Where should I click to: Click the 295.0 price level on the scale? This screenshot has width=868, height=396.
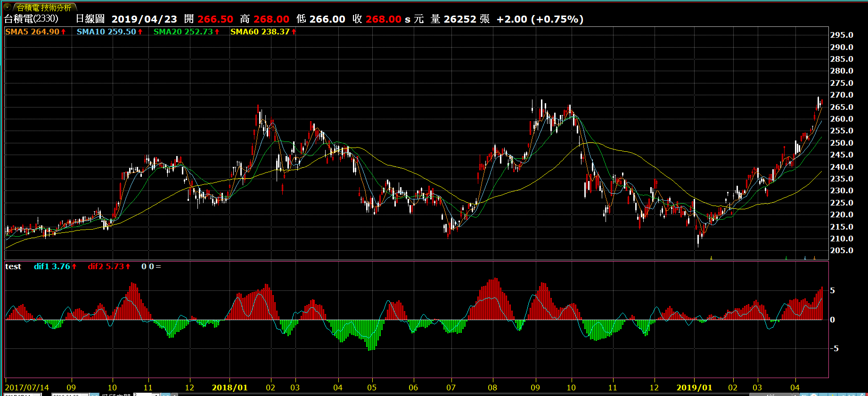(x=842, y=35)
